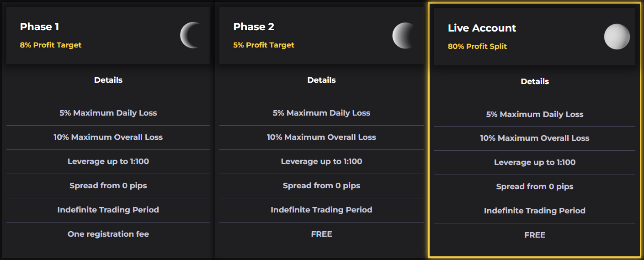Click the 5% Profit Target label
This screenshot has width=644, height=260.
(x=264, y=45)
